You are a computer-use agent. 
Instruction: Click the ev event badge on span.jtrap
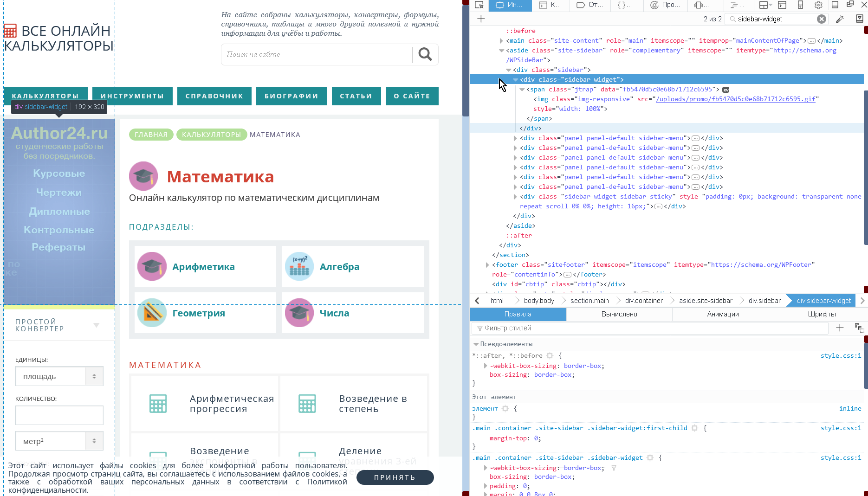[725, 89]
